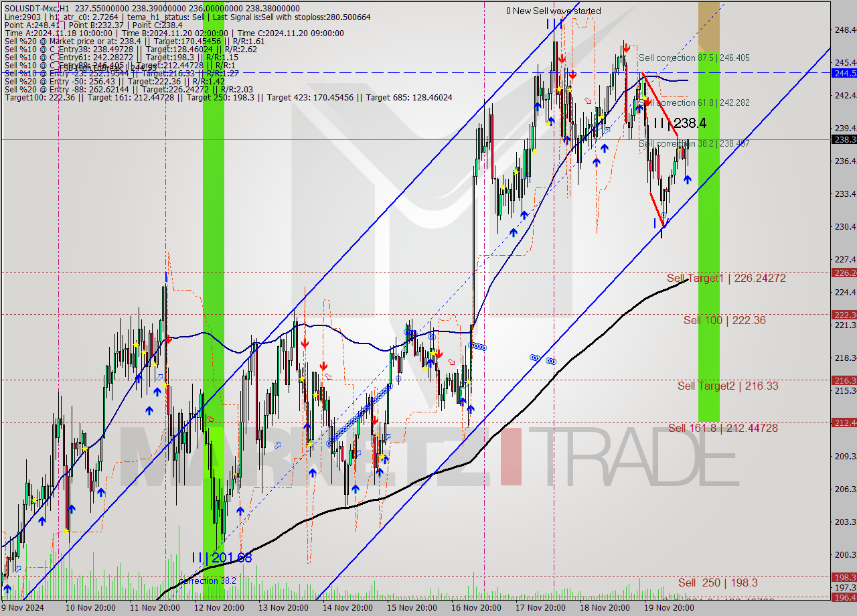Click the red 196.4 price tag on the axis
This screenshot has height=616, width=857.
[844, 597]
